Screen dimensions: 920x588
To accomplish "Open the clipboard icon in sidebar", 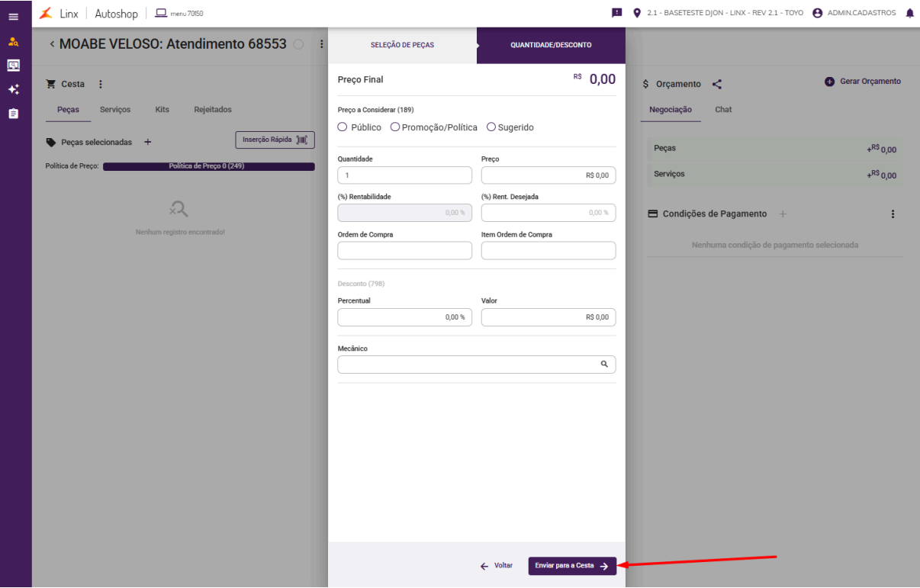I will coord(14,114).
